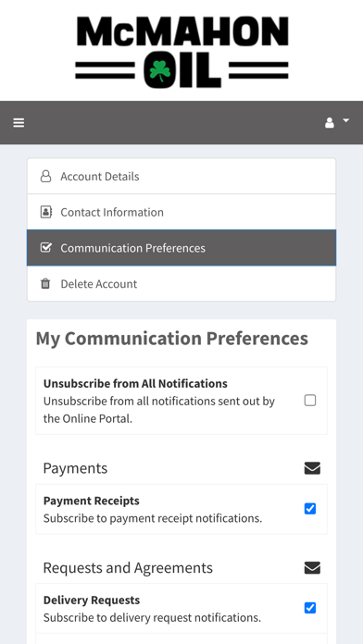Open the Contact Information menu item

pos(181,212)
